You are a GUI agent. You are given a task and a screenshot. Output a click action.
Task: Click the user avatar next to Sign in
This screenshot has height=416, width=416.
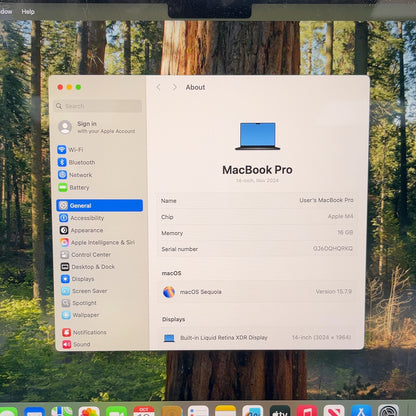pos(65,127)
